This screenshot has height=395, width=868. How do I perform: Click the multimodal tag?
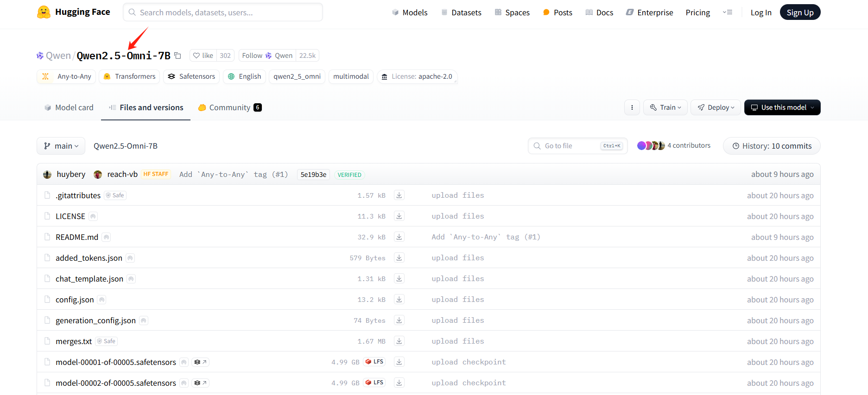click(x=351, y=76)
